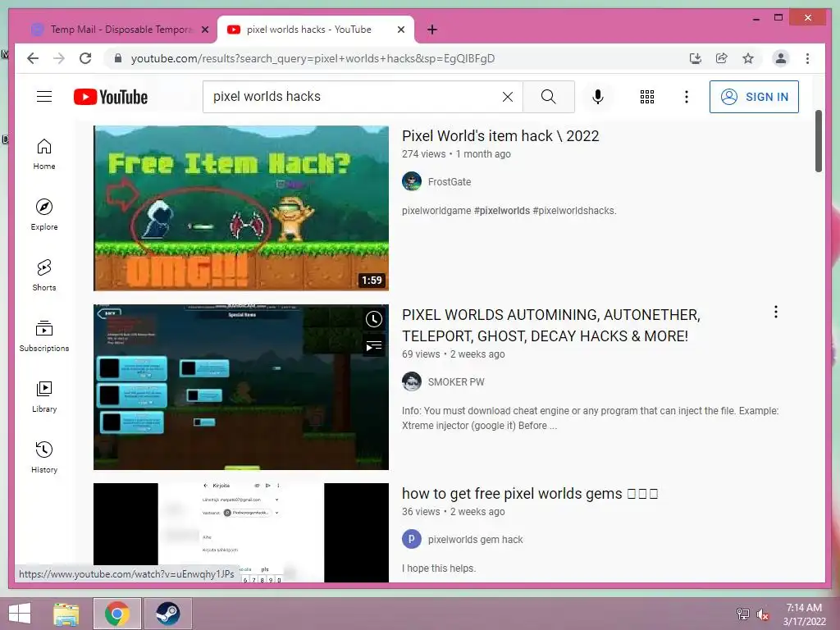Click the muted volume tray icon
The width and height of the screenshot is (840, 630).
[763, 614]
